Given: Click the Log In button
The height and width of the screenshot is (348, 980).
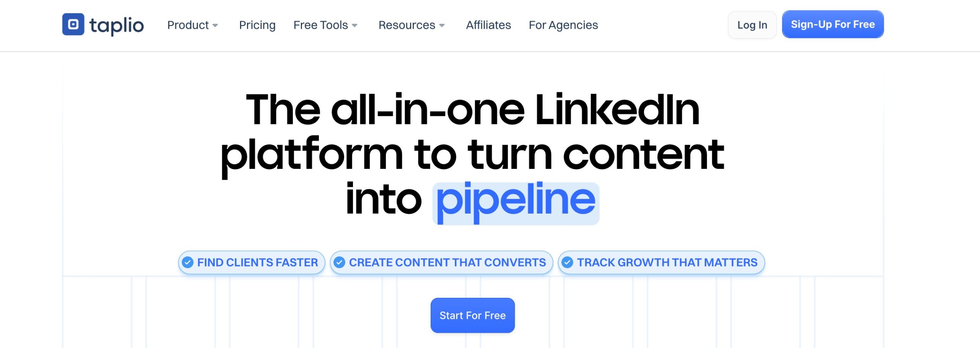Looking at the screenshot, I should pyautogui.click(x=752, y=25).
